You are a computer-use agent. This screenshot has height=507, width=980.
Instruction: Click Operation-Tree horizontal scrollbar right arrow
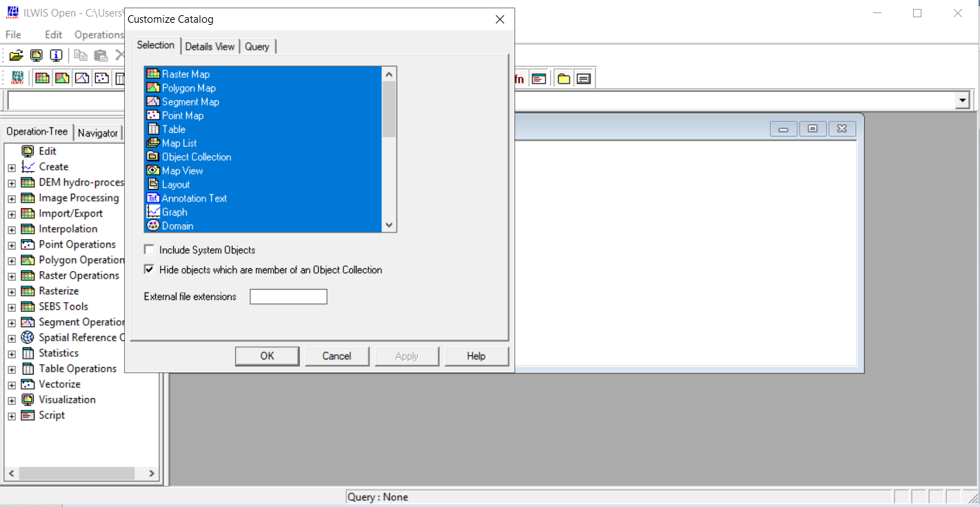(152, 474)
